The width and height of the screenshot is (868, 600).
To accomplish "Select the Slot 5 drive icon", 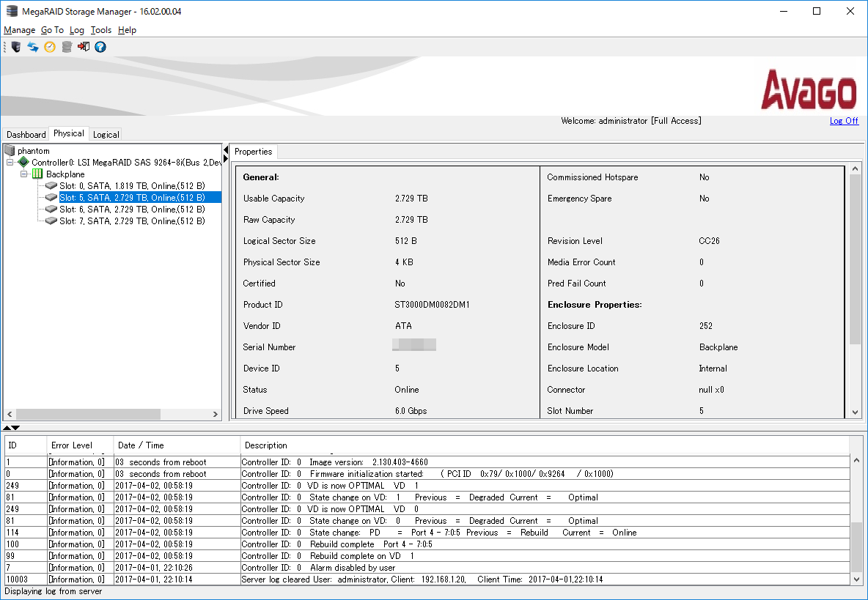I will [51, 197].
